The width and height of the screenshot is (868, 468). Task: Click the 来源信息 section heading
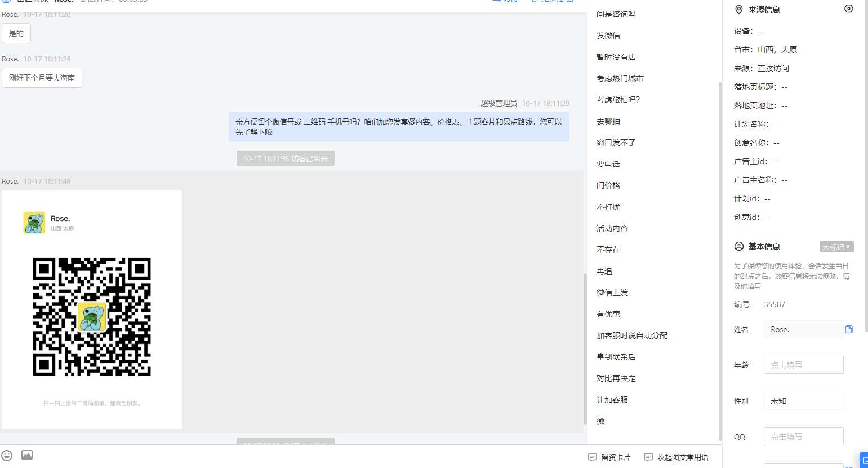[764, 10]
